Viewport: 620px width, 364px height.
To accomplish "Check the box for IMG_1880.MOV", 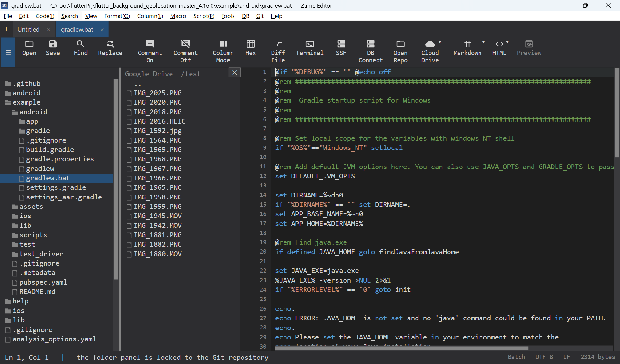I will 129,254.
